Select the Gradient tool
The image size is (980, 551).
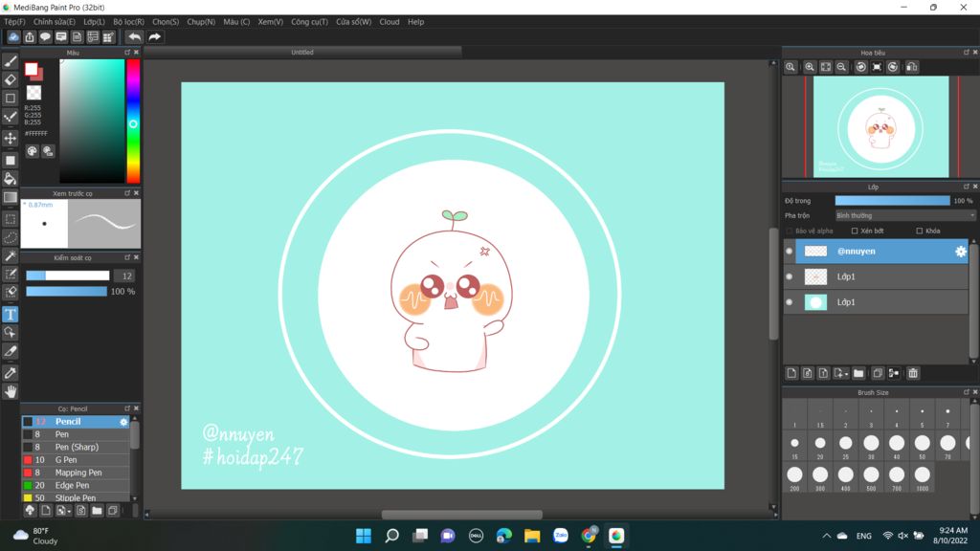[x=10, y=197]
